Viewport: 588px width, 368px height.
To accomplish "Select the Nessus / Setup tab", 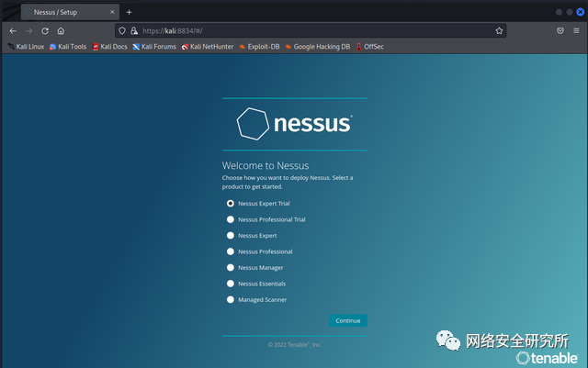I will point(70,12).
